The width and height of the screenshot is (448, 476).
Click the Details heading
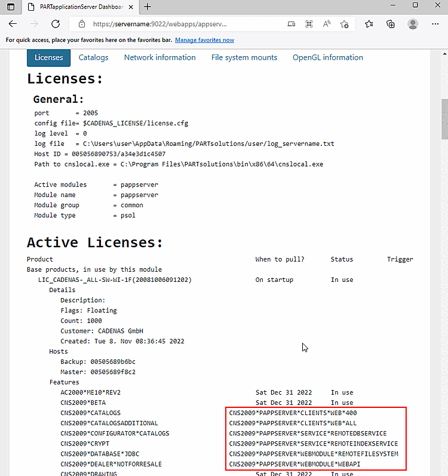point(62,290)
